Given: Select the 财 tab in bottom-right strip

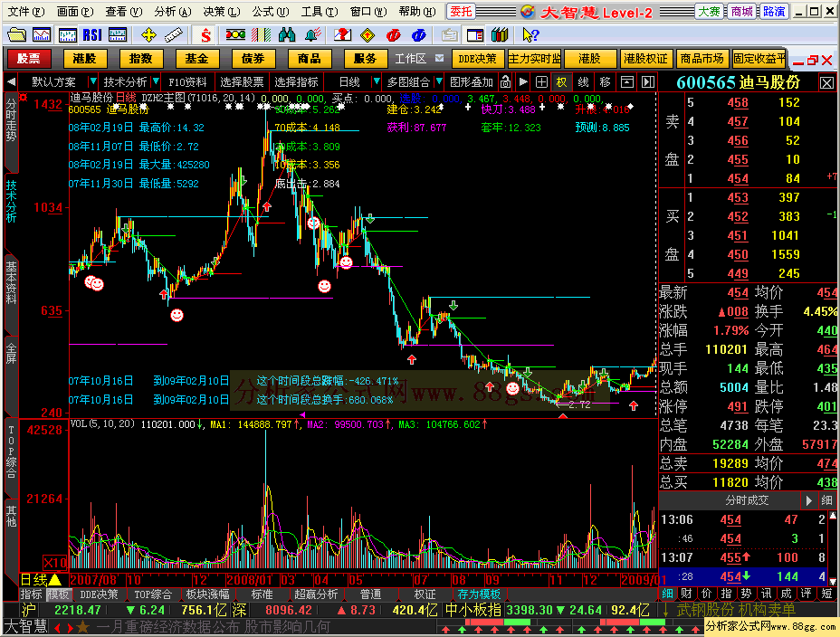Looking at the screenshot, I should (687, 593).
